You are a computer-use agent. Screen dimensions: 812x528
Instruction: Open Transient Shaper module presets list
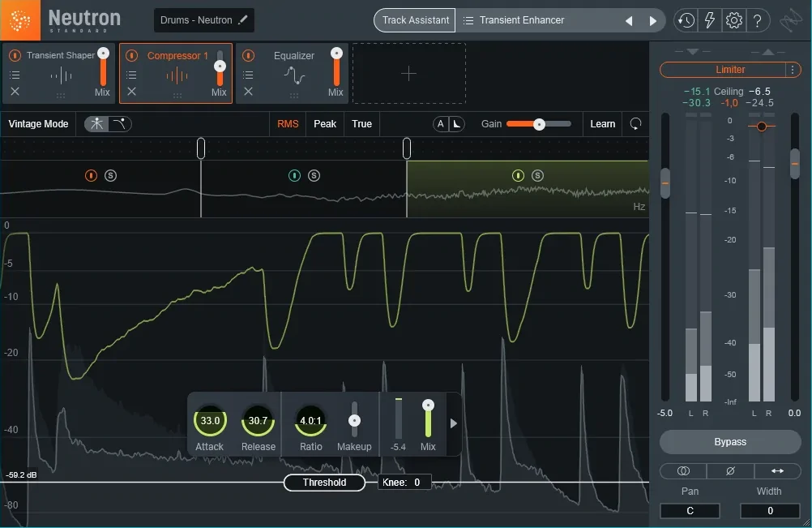[x=15, y=75]
